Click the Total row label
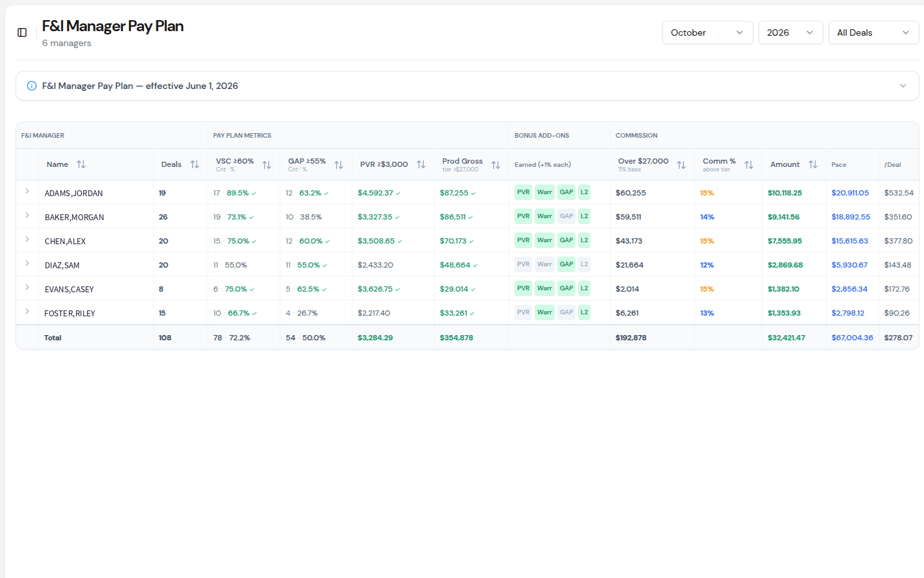Image resolution: width=924 pixels, height=578 pixels. click(x=53, y=338)
